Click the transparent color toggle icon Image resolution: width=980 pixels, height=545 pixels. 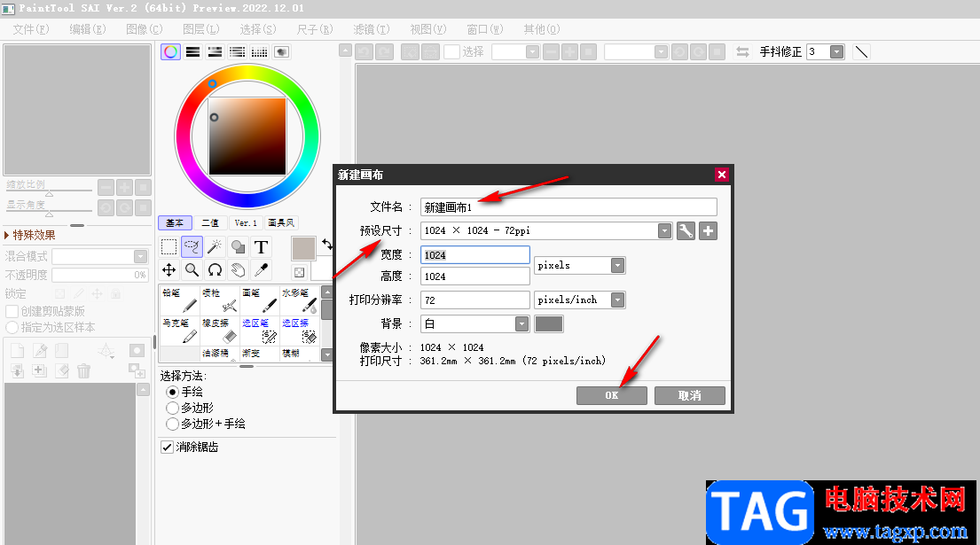point(300,272)
